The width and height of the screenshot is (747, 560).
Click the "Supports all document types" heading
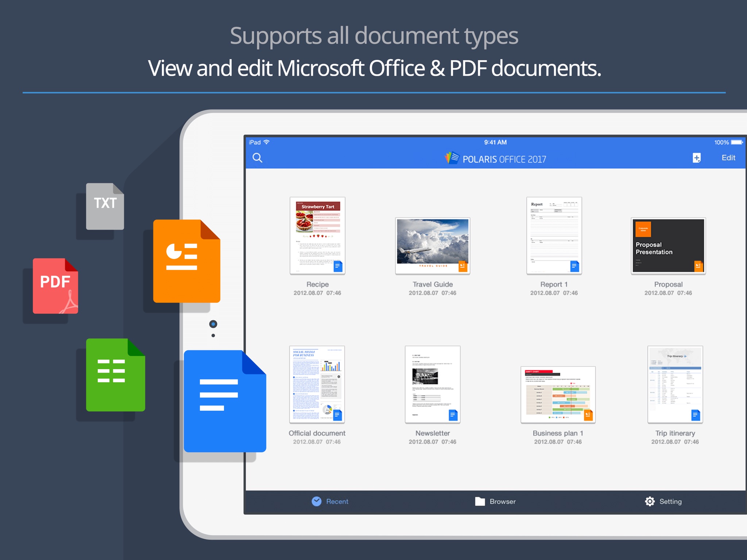[374, 36]
